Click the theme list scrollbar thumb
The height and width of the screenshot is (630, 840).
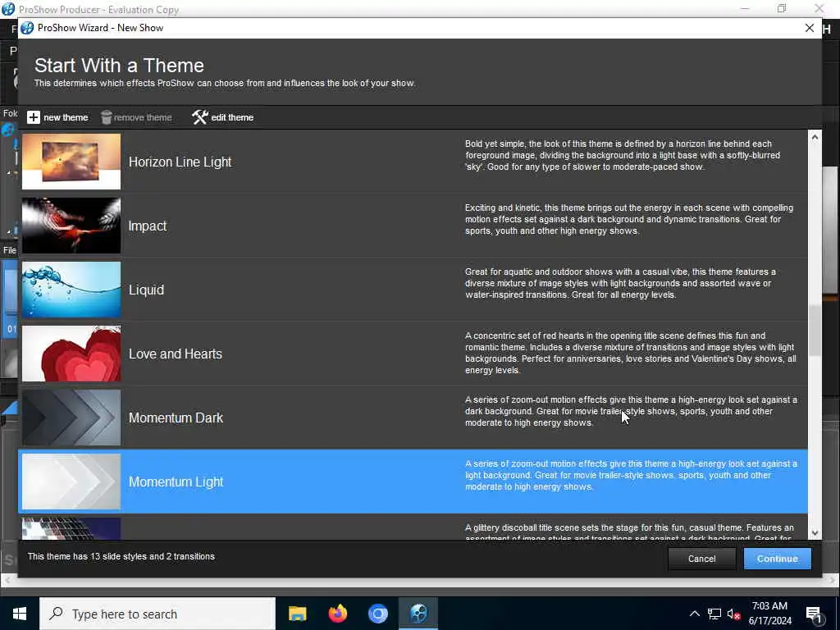tap(815, 331)
